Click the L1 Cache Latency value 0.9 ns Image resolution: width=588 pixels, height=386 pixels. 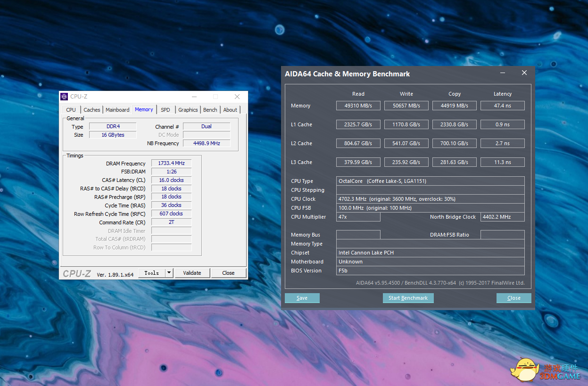(x=503, y=124)
